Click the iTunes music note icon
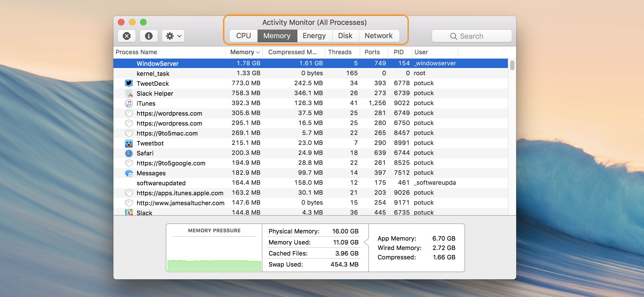Image resolution: width=644 pixels, height=297 pixels. pos(129,103)
